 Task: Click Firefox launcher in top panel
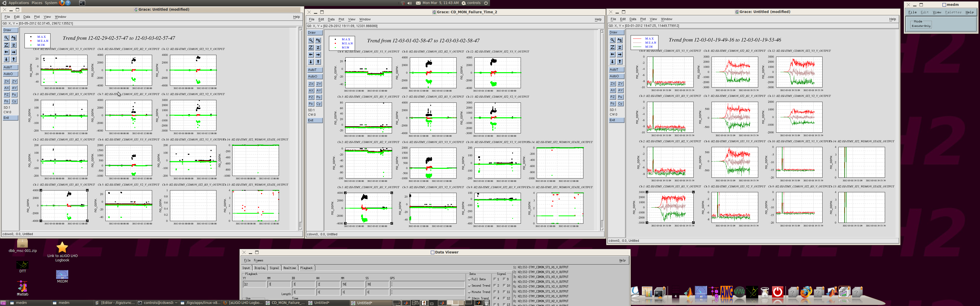[x=62, y=3]
